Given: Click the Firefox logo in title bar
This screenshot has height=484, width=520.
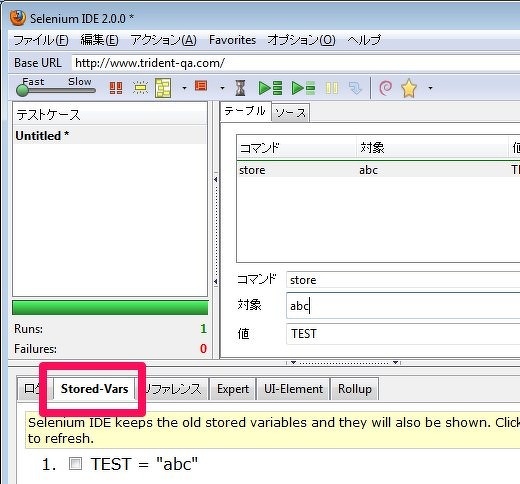Looking at the screenshot, I should point(18,18).
